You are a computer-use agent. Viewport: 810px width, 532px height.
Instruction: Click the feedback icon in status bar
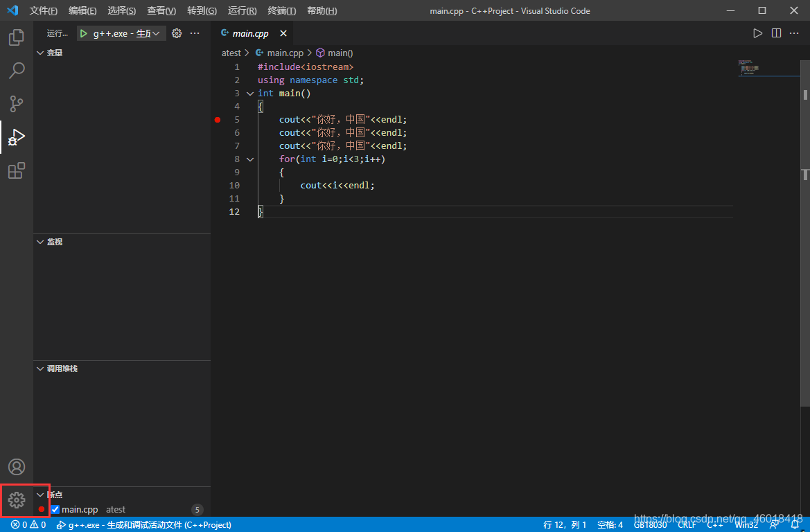coord(774,525)
